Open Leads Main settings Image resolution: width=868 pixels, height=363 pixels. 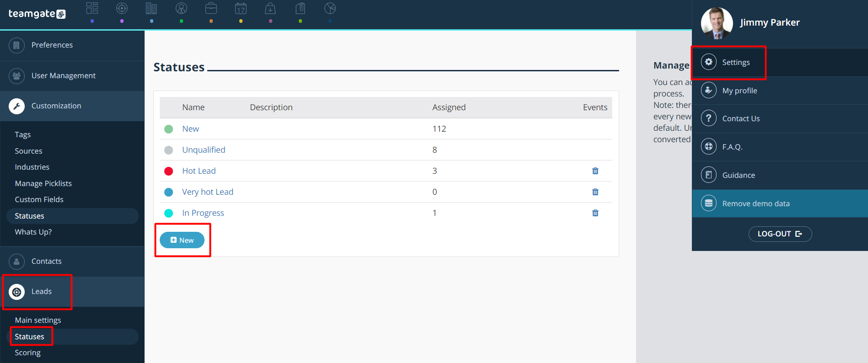(x=38, y=320)
